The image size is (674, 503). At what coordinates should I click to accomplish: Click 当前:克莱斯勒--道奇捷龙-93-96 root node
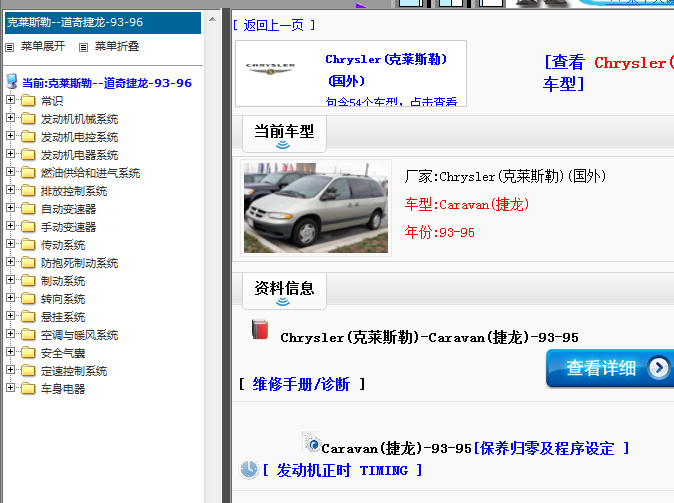pyautogui.click(x=107, y=83)
